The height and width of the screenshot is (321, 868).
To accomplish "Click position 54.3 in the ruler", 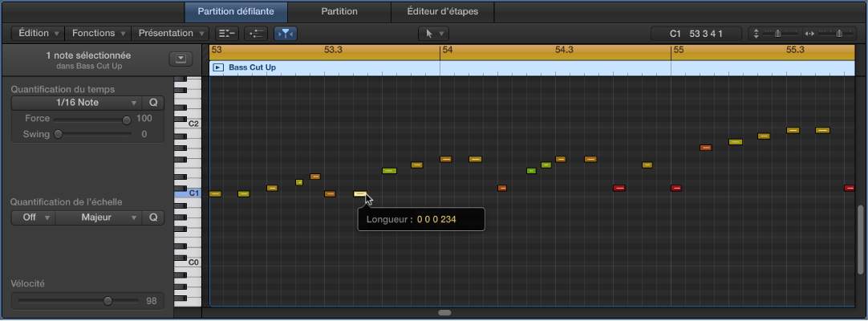I will (564, 50).
